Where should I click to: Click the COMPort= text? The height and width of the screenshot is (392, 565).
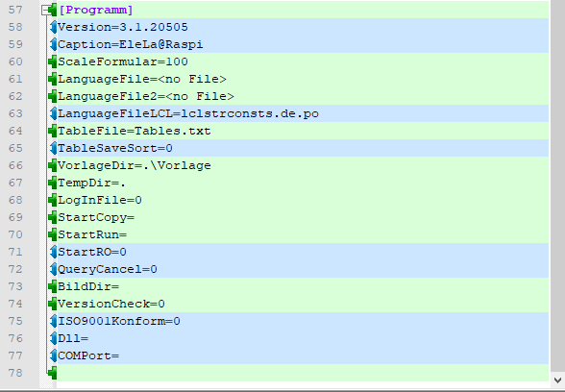[88, 355]
